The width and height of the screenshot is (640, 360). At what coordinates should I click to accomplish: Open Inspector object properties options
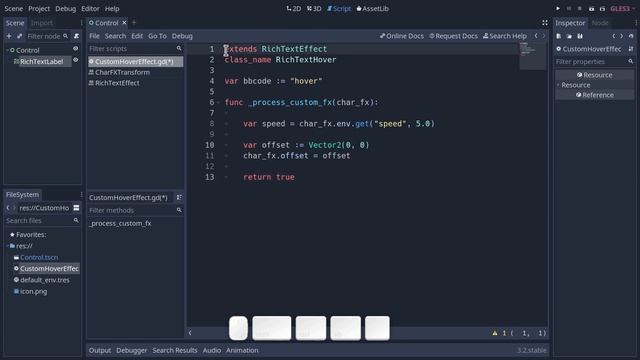[631, 49]
